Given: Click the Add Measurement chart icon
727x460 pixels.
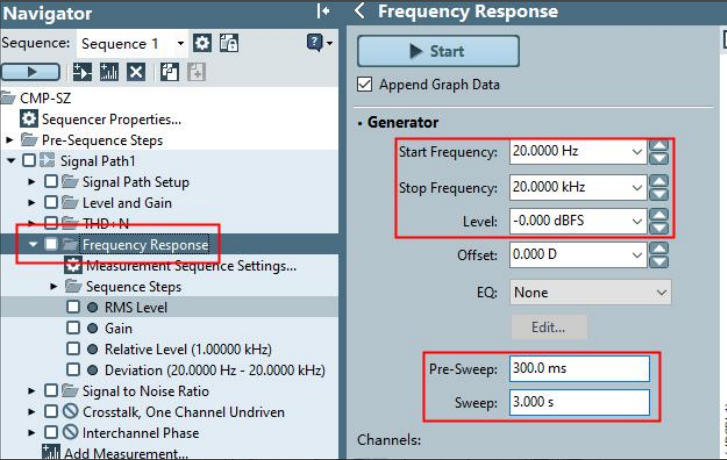Looking at the screenshot, I should (51, 453).
